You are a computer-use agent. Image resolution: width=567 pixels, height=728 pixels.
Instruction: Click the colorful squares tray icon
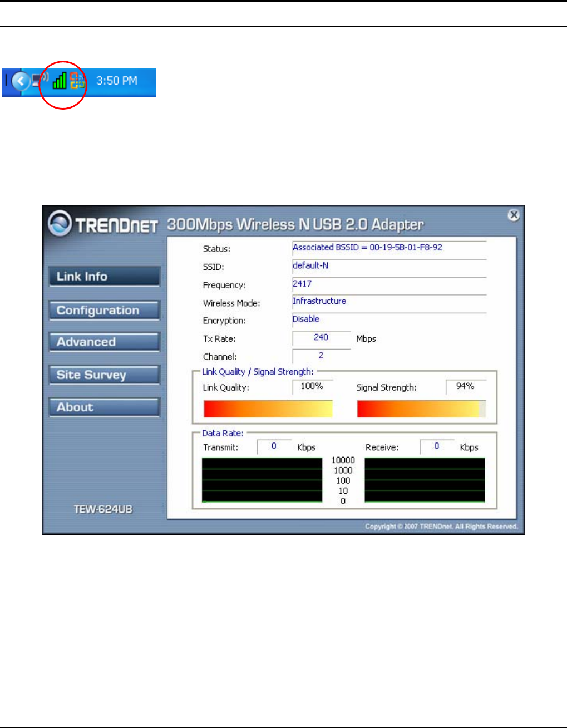[77, 81]
